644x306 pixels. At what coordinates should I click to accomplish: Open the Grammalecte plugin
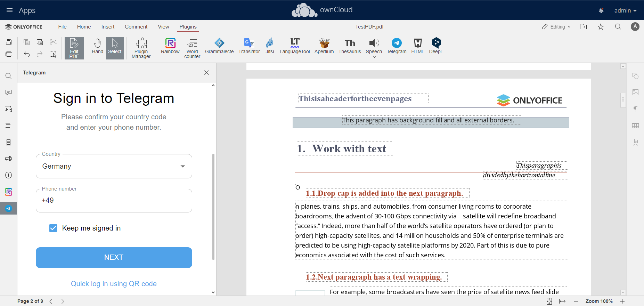tap(219, 46)
